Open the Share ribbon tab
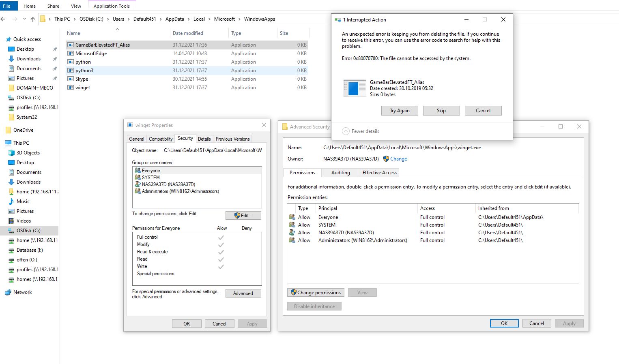The image size is (619, 364). coord(53,6)
